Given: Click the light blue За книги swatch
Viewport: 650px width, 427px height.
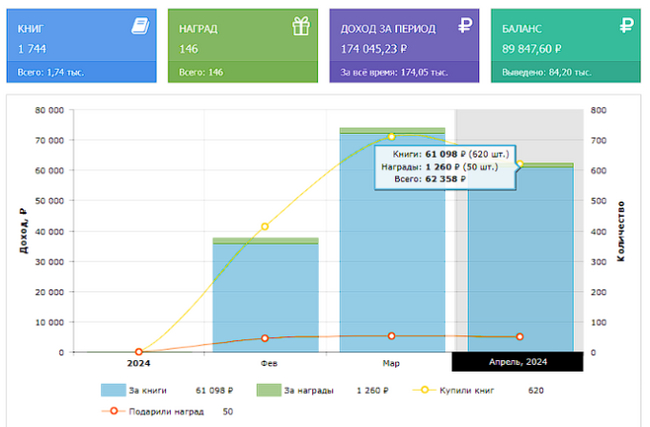Looking at the screenshot, I should pos(120,390).
